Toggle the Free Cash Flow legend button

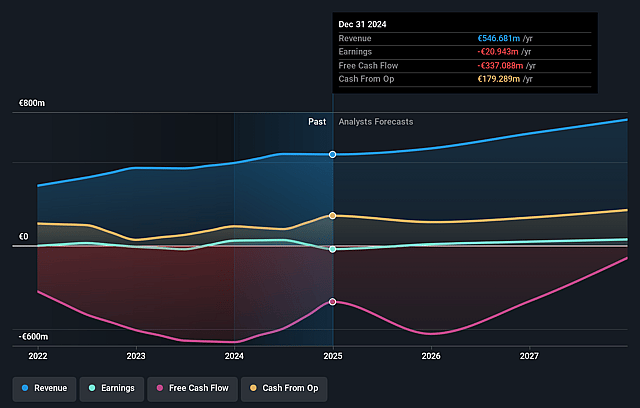(192, 388)
